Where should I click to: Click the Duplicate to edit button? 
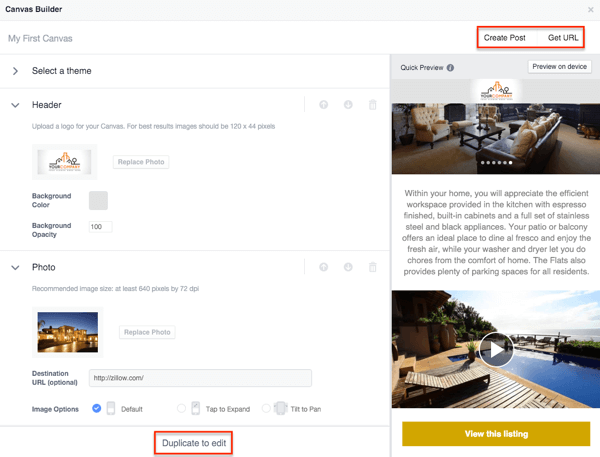[x=194, y=443]
